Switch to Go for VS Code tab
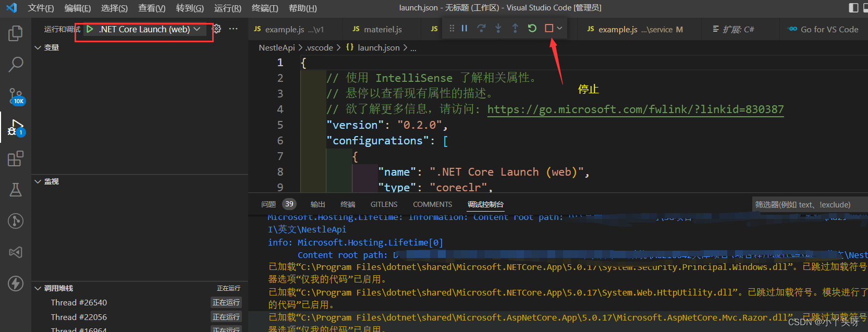Screen dimensions: 868x332 [x=824, y=29]
